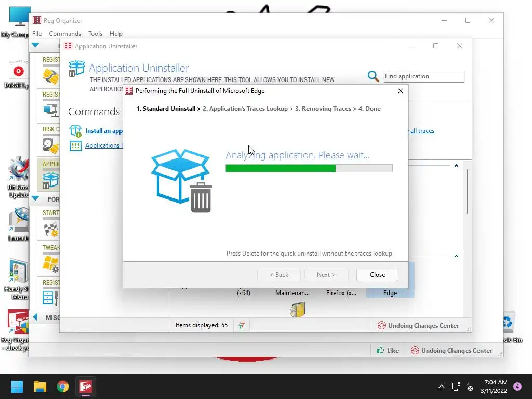Image resolution: width=532 pixels, height=399 pixels.
Task: Select the Firefox (x... application tile
Action: tap(341, 292)
